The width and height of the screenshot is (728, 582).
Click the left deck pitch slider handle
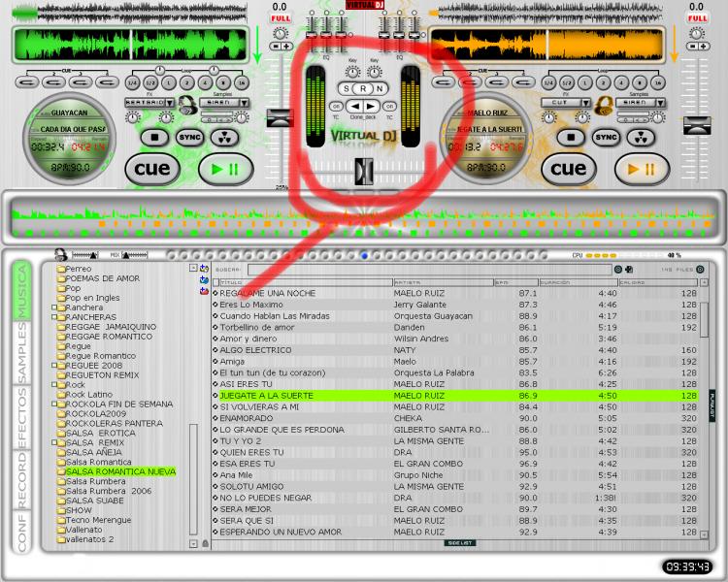(280, 118)
